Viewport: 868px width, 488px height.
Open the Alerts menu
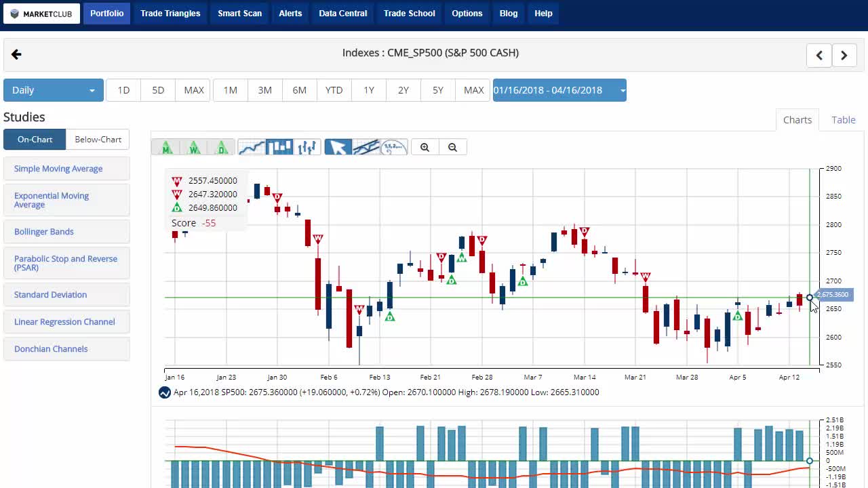pos(290,14)
